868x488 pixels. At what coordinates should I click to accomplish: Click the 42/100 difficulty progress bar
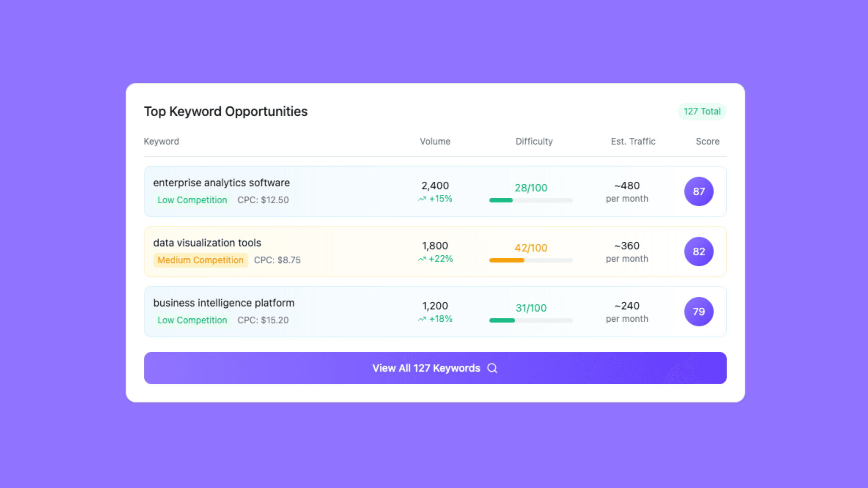pyautogui.click(x=530, y=260)
